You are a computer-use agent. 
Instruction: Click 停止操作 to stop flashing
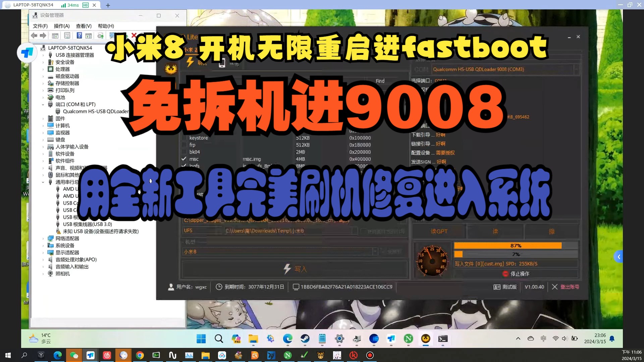pyautogui.click(x=516, y=274)
